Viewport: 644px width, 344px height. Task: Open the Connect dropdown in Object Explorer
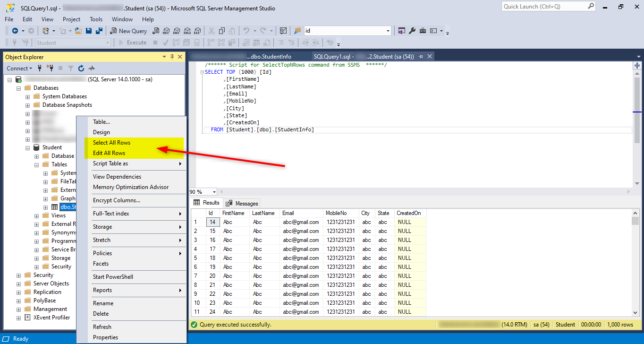tap(19, 68)
